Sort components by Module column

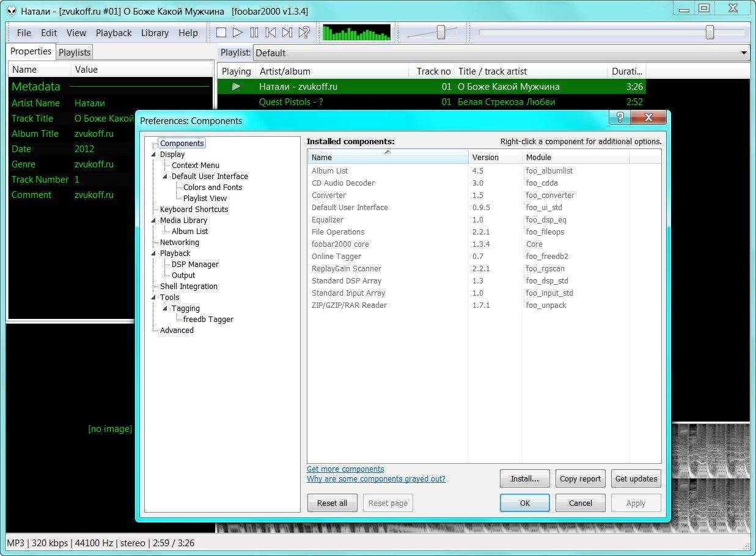(x=575, y=157)
